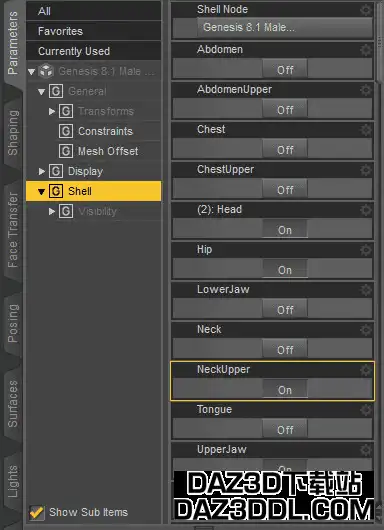
Task: Collapse the Shell group arrow
Action: (42, 192)
